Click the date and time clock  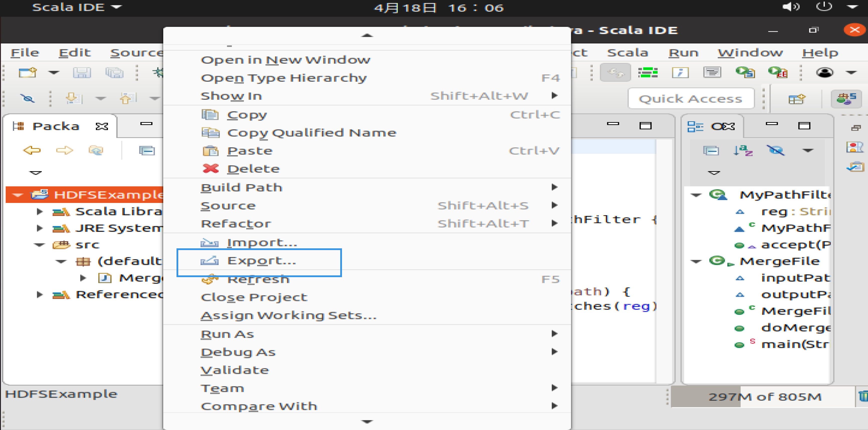[439, 8]
